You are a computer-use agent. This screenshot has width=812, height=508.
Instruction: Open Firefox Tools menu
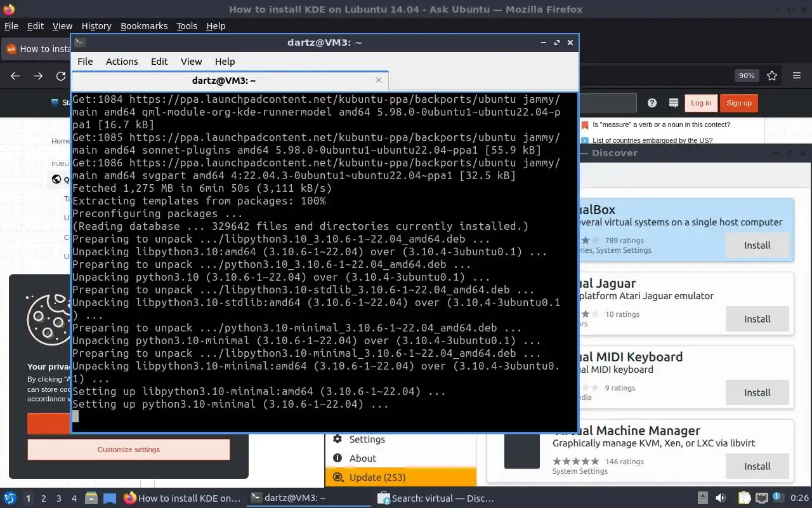click(x=187, y=26)
